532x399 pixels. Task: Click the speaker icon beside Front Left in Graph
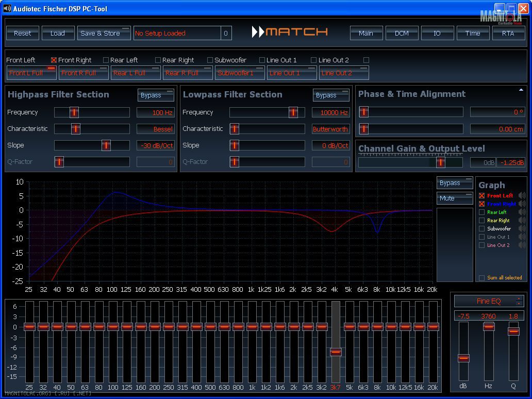(x=522, y=195)
